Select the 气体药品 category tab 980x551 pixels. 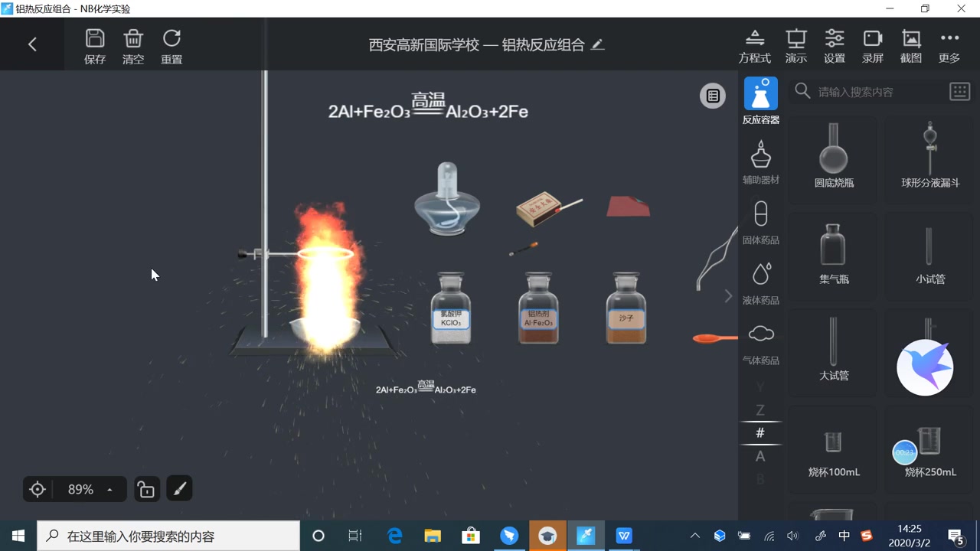[x=760, y=344]
